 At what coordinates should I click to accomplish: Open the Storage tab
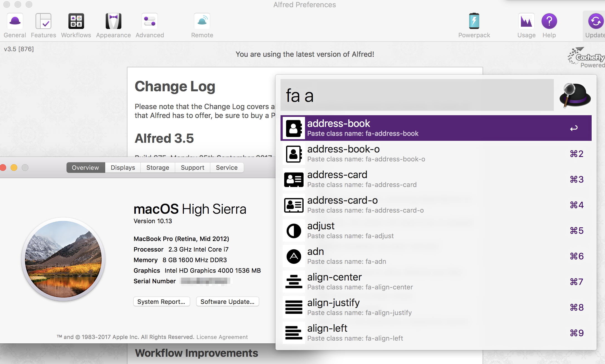click(x=158, y=168)
